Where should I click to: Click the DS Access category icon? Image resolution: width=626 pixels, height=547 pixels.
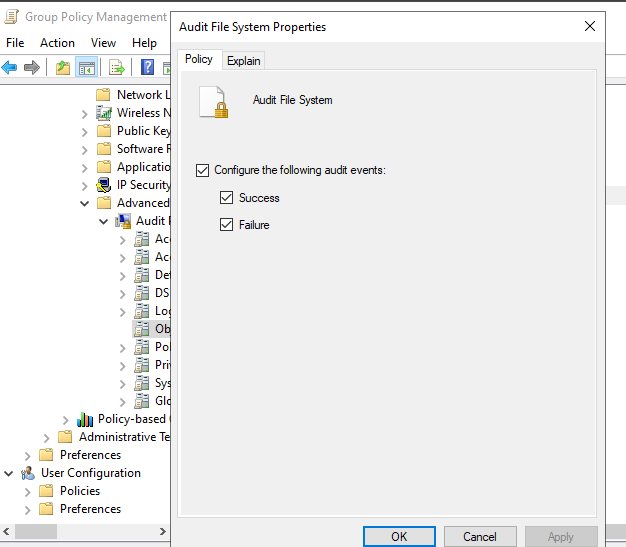tap(142, 293)
